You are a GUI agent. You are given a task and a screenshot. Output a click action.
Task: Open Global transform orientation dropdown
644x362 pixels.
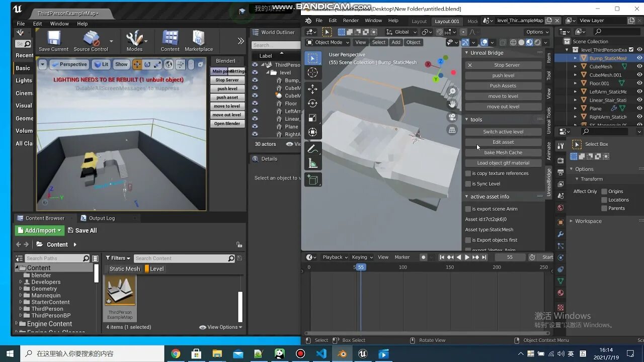pos(401,32)
